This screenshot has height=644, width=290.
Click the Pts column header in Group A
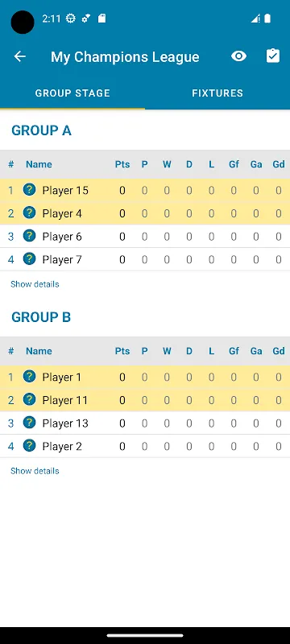tap(122, 164)
